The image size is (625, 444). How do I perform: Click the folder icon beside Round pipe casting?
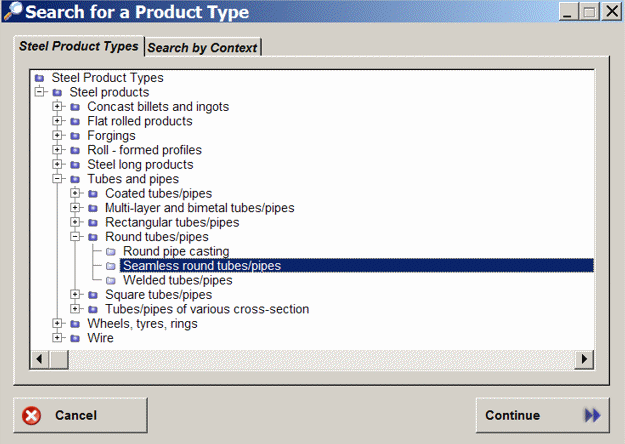point(111,251)
